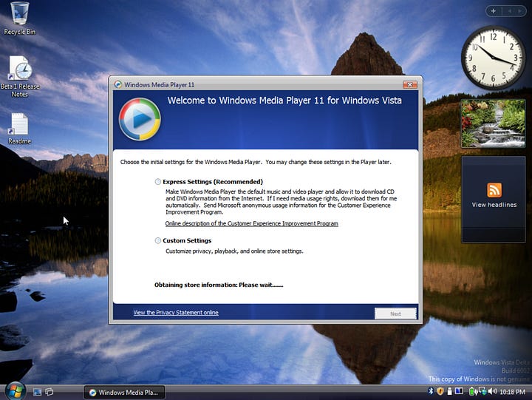Image resolution: width=532 pixels, height=400 pixels.
Task: Click the Welcome to Windows Media Player 11 heading
Action: (x=284, y=101)
